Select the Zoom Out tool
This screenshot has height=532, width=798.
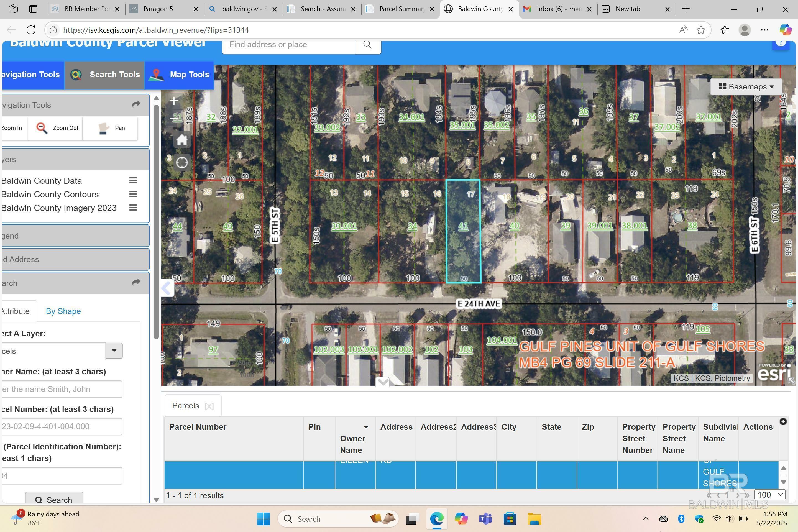pos(55,128)
